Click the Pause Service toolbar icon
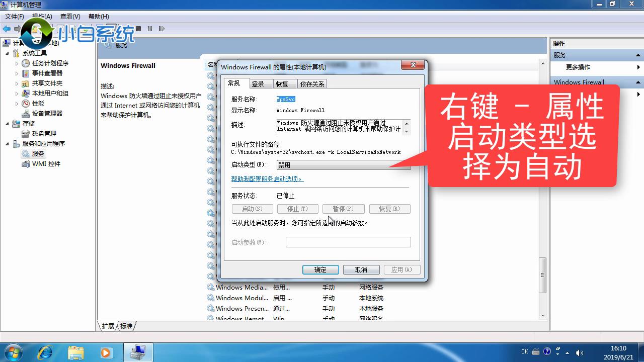The width and height of the screenshot is (644, 362). (x=150, y=29)
